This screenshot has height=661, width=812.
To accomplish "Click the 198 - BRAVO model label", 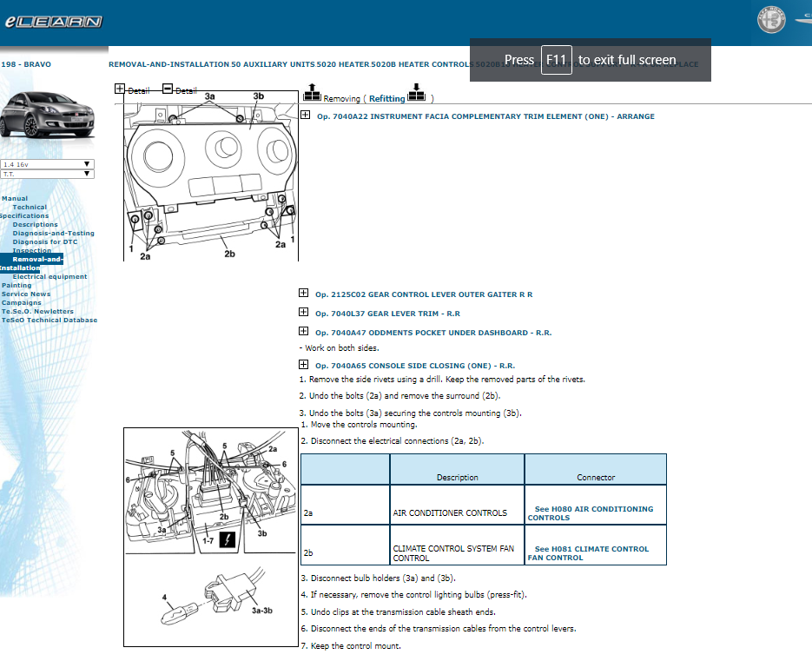I will point(26,64).
